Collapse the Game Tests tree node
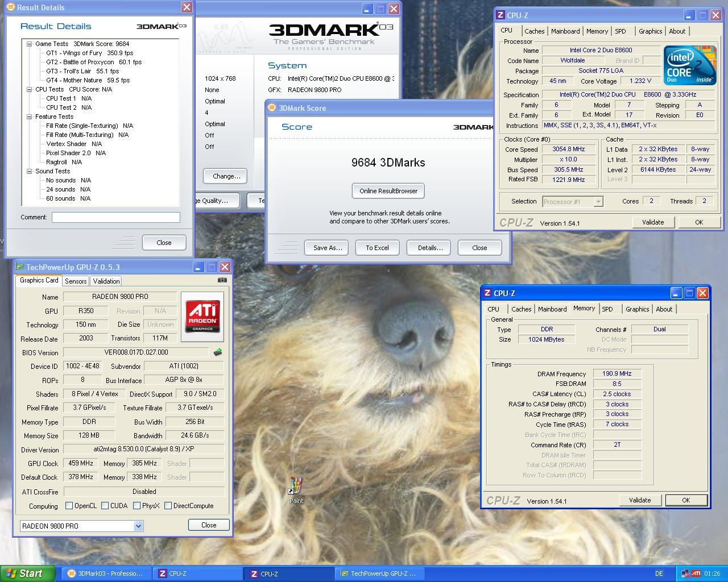 click(30, 44)
